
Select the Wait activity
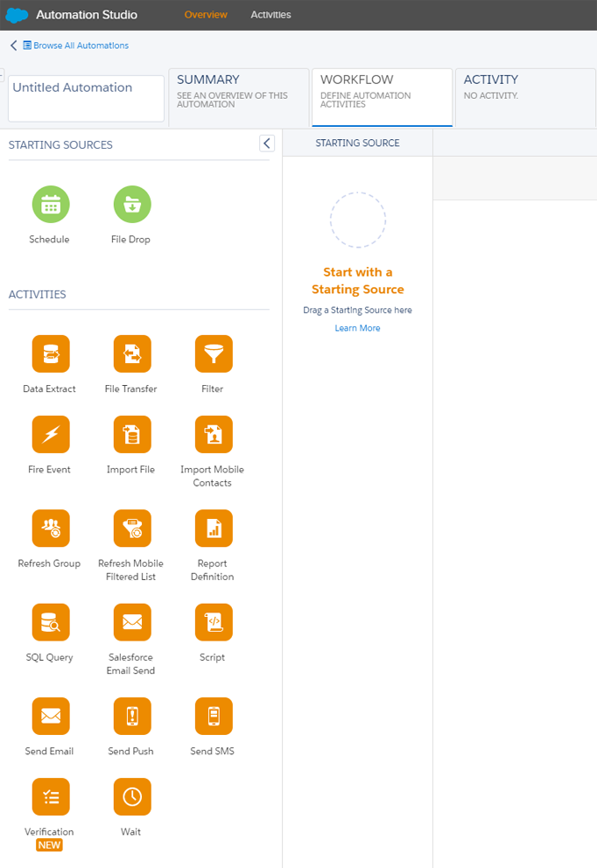pyautogui.click(x=131, y=797)
